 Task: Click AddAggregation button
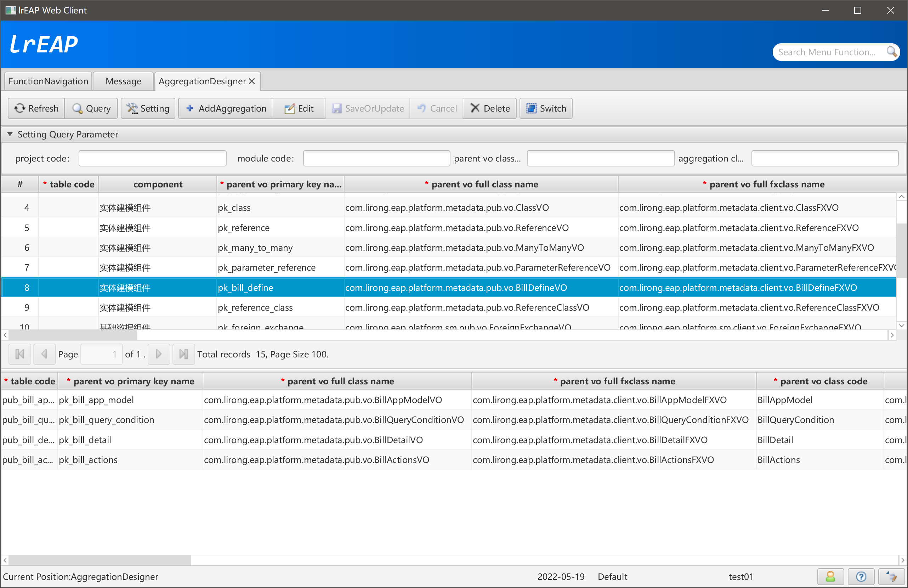(x=226, y=108)
